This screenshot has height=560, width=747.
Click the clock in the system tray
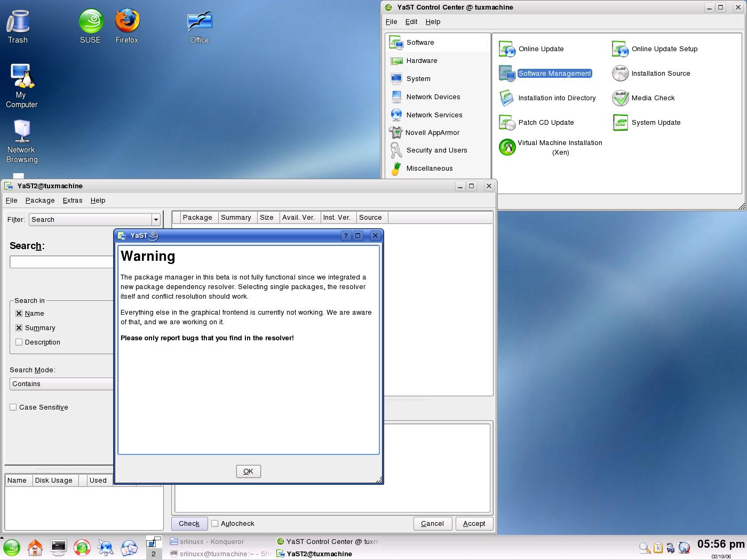tap(721, 545)
